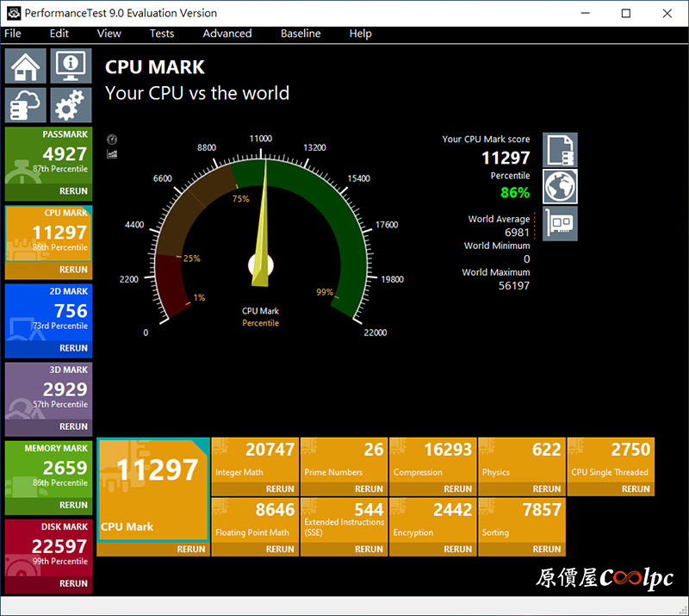Viewport: 689px width, 616px height.
Task: Rerun the 2D MARK test
Action: coord(49,348)
